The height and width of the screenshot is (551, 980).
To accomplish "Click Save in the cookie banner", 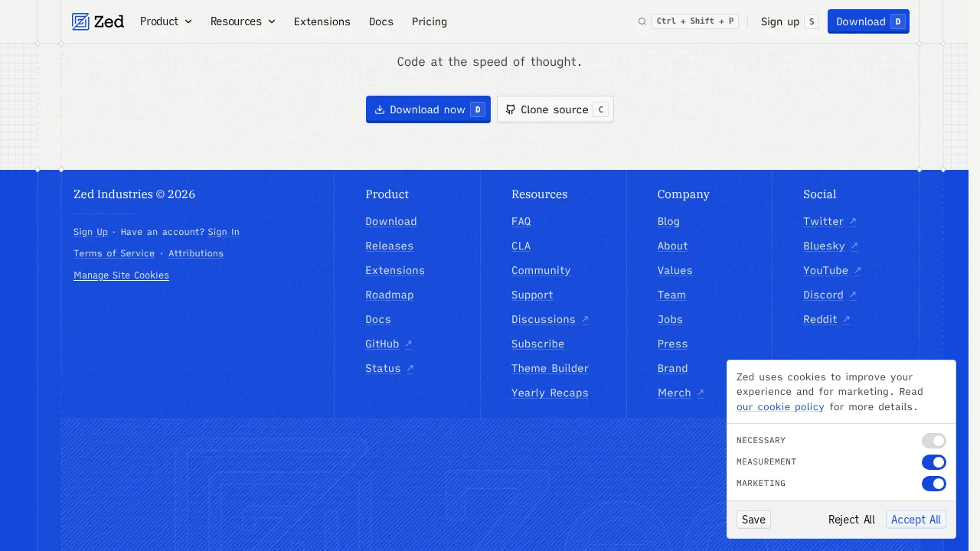I will (753, 520).
